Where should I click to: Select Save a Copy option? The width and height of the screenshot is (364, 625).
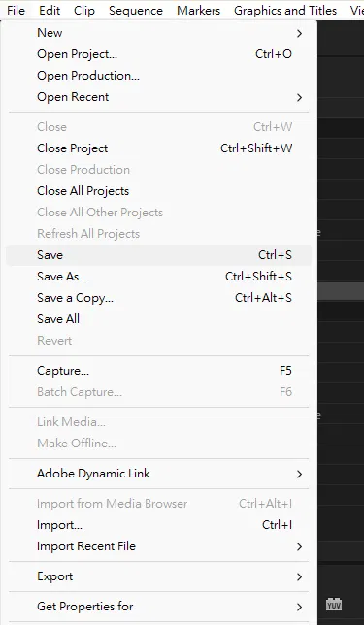pos(158,298)
